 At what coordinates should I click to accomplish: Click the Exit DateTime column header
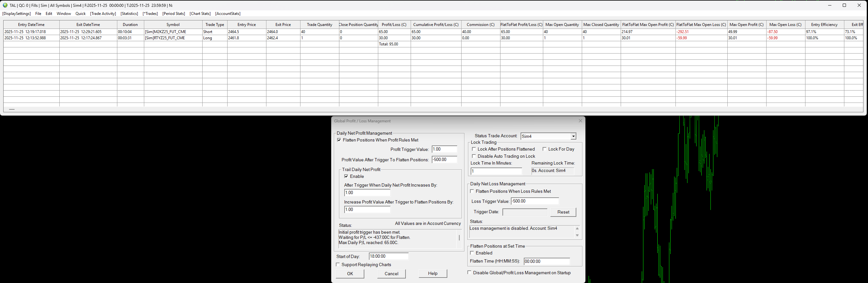(88, 25)
